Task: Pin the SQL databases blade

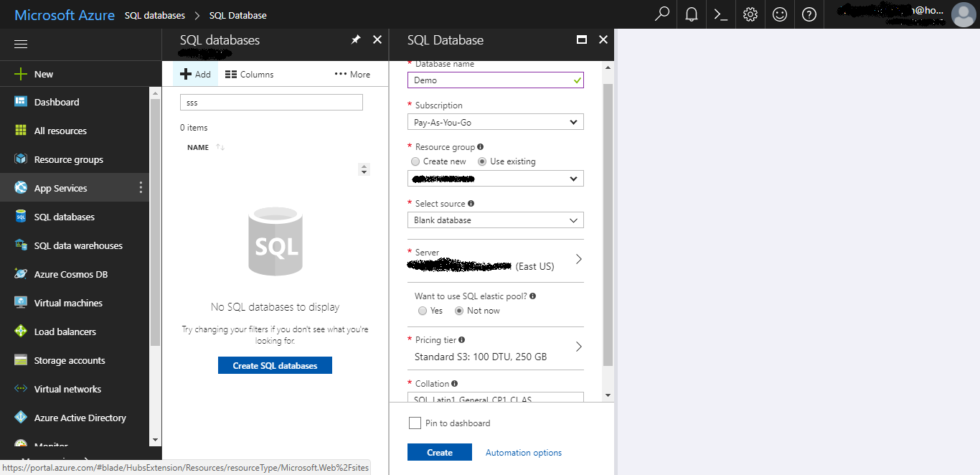Action: 355,40
